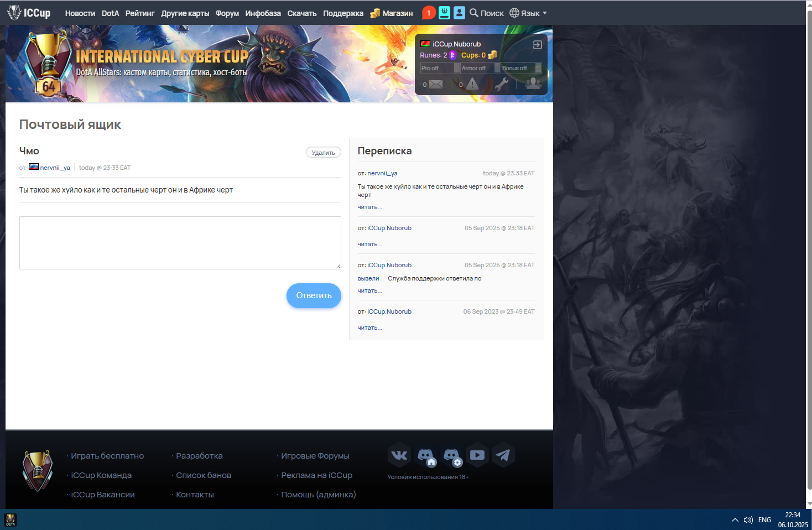This screenshot has height=530, width=812.
Task: Click the gold coins Магазин icon
Action: tap(375, 13)
